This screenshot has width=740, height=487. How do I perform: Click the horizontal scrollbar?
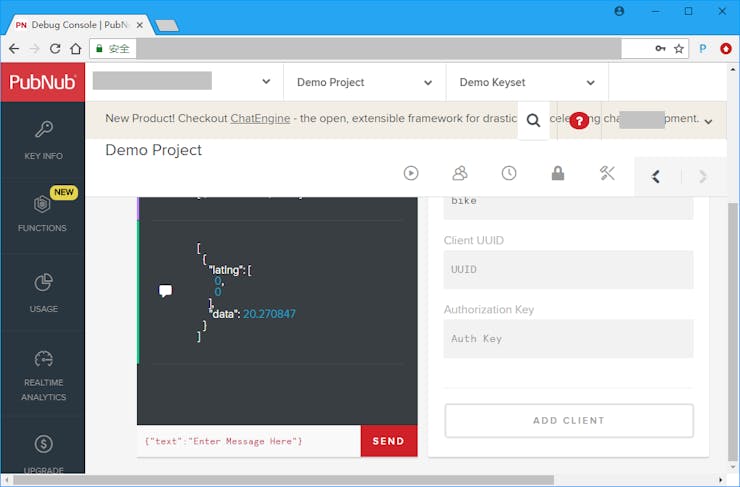point(283,480)
